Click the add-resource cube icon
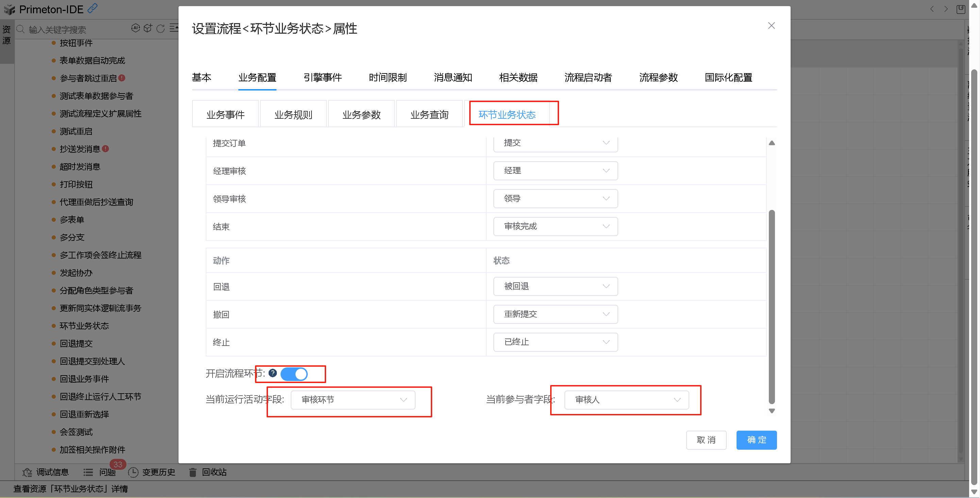Image resolution: width=980 pixels, height=498 pixels. 148,28
